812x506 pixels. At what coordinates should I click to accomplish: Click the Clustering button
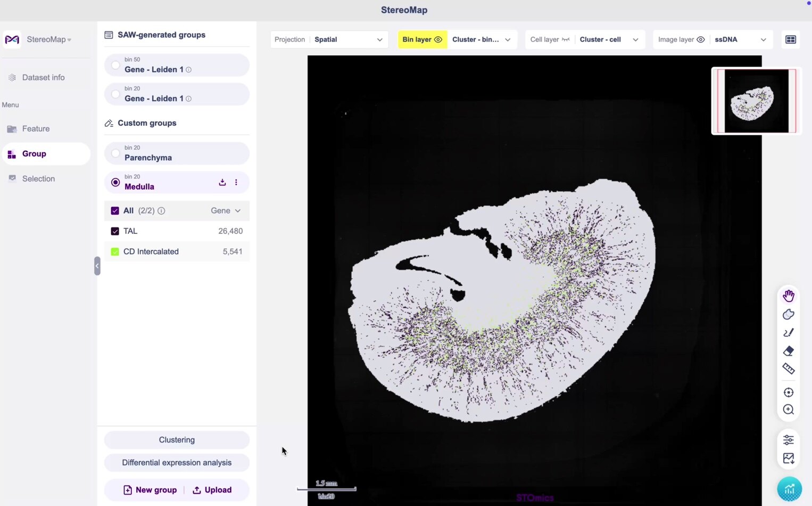coord(177,440)
